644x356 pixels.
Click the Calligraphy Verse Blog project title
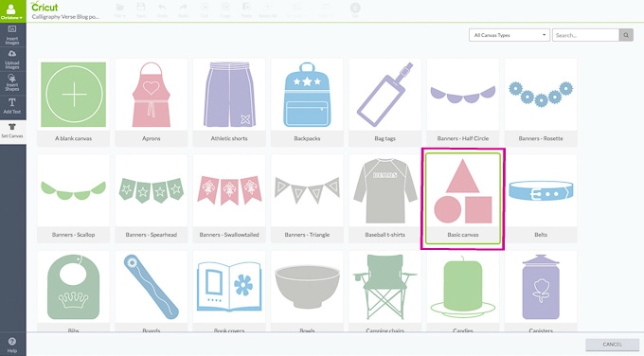(x=65, y=17)
